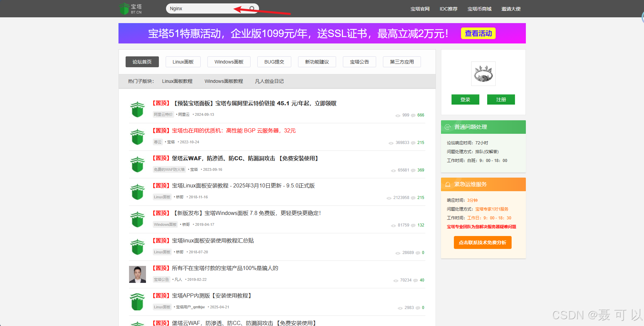Open the 宝塔公告 tab
This screenshot has height=326, width=644.
point(359,62)
